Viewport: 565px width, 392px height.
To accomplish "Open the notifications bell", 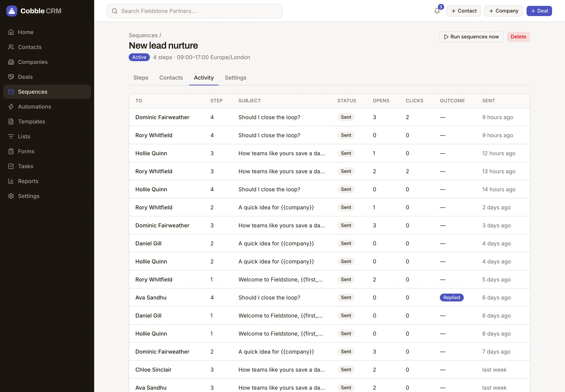I will click(x=437, y=11).
